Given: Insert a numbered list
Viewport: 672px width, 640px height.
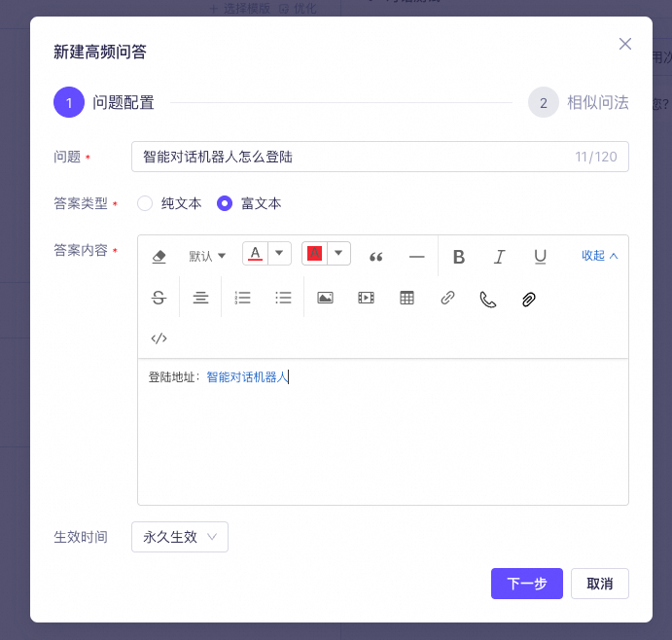Looking at the screenshot, I should click(x=242, y=298).
